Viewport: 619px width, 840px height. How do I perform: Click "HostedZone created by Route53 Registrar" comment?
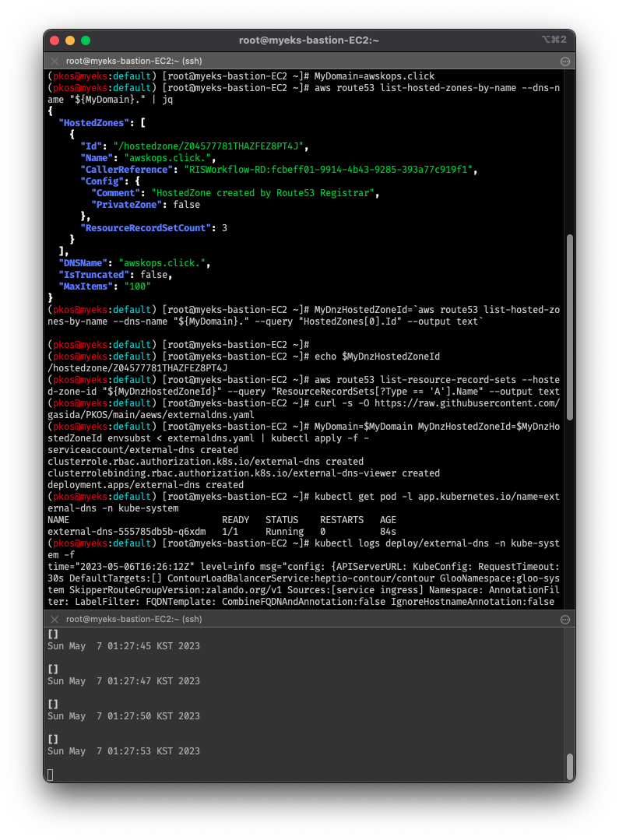pos(262,193)
